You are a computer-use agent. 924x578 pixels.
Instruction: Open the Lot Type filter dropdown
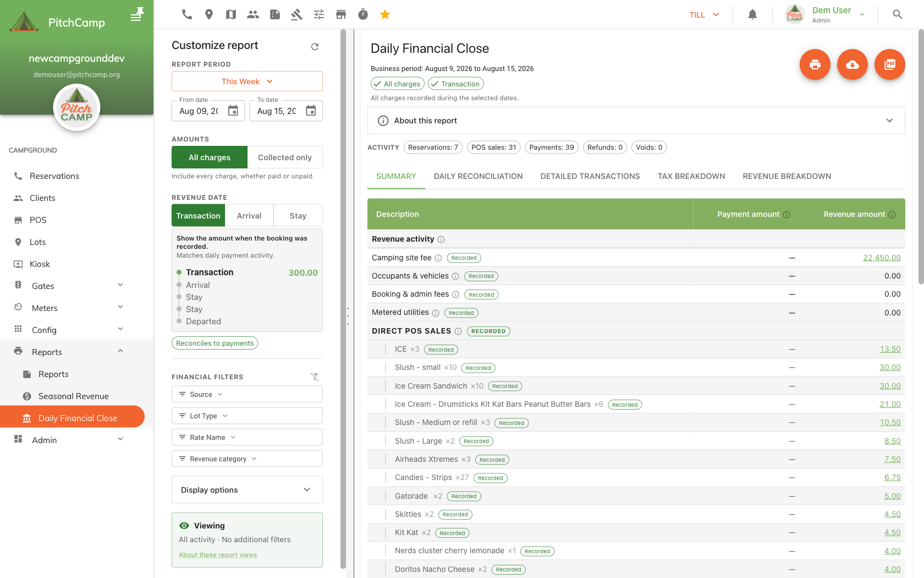(247, 416)
